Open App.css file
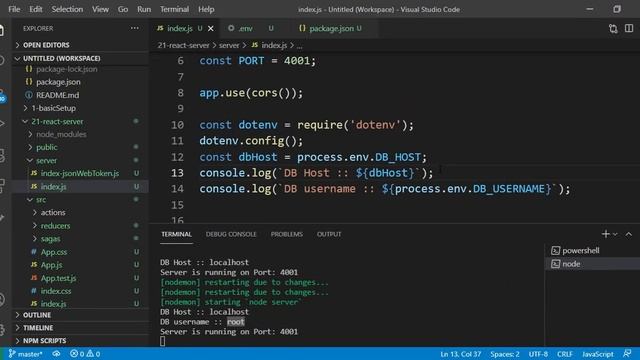 [53, 252]
